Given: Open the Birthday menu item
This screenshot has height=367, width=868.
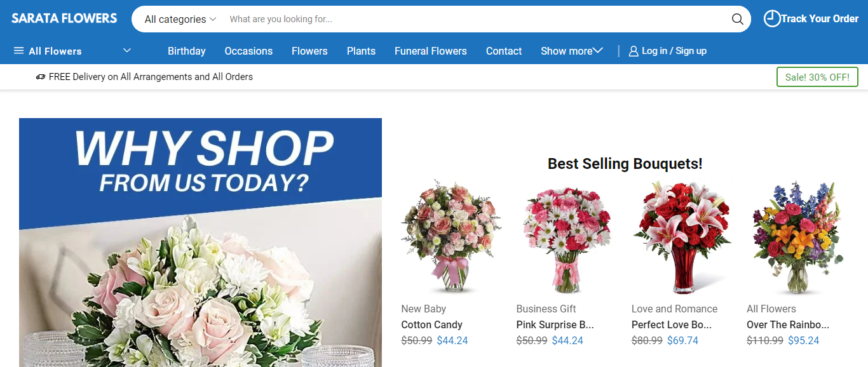Looking at the screenshot, I should click(187, 51).
